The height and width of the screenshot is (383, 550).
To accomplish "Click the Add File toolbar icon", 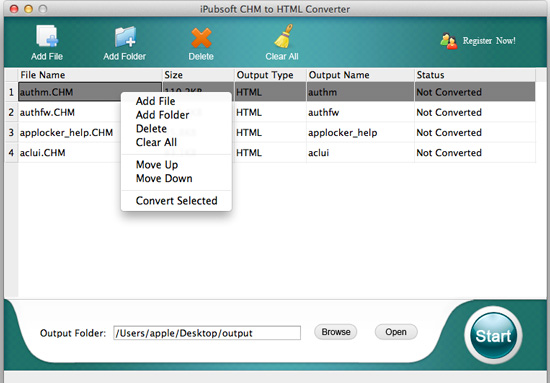I will click(x=47, y=36).
